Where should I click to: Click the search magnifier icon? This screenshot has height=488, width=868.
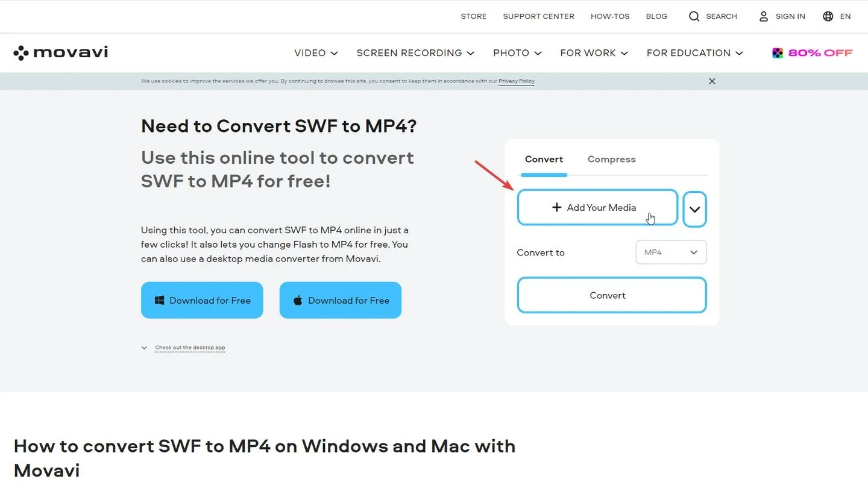694,16
